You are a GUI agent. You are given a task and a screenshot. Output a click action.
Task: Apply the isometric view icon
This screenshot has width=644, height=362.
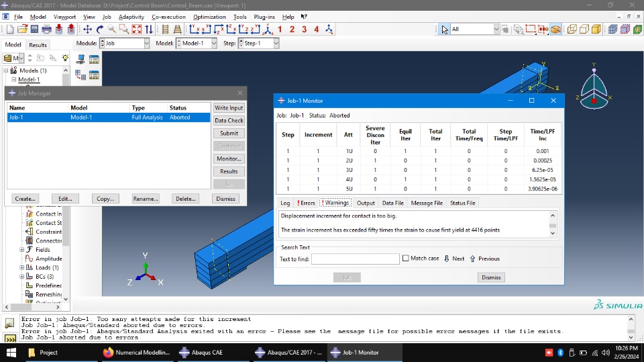268,29
